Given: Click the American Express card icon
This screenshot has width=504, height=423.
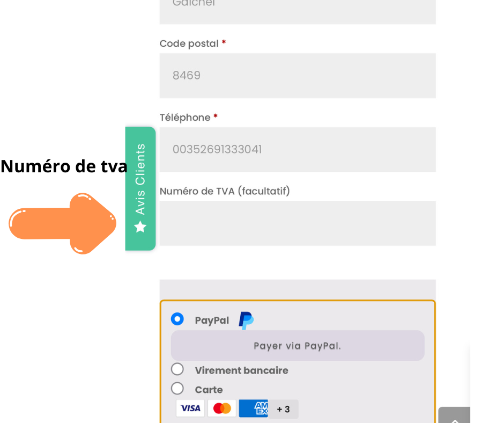Looking at the screenshot, I should click(x=253, y=409).
